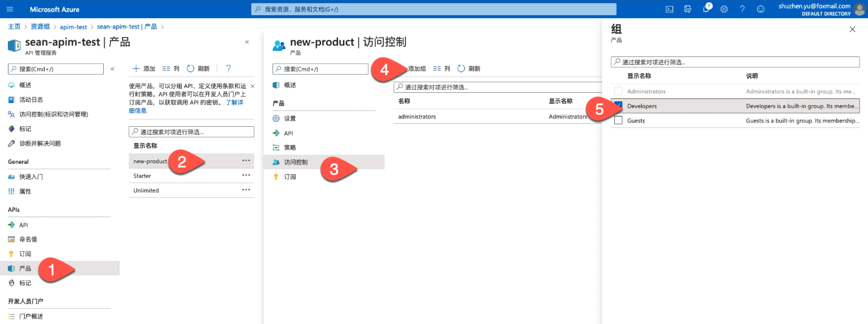
Task: Select 产品 in the APIs section
Action: coord(59,268)
